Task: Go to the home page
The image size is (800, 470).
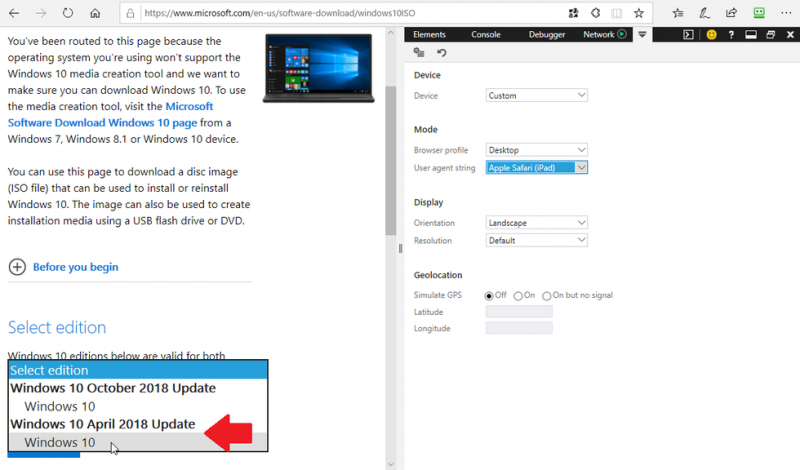Action: pyautogui.click(x=95, y=13)
